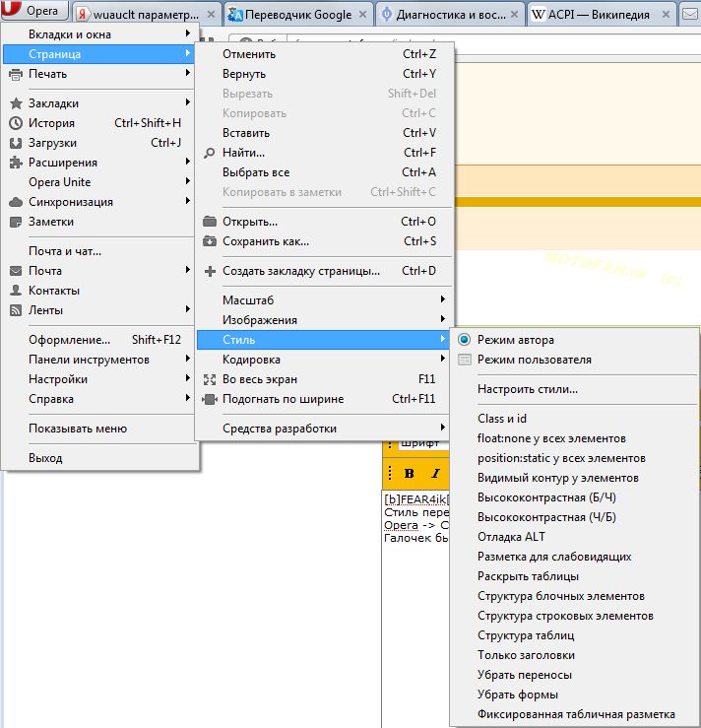Screen dimensions: 701x728
Task: Close the Переводчик Google tab
Action: point(362,15)
